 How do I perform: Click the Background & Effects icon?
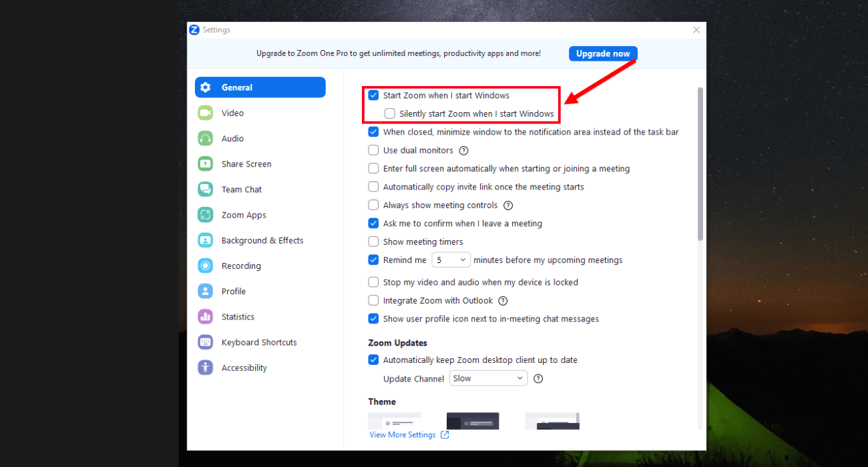coord(206,240)
